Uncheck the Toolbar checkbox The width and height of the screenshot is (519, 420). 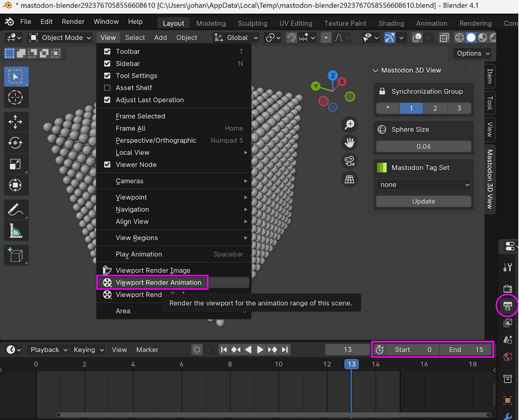[x=107, y=52]
